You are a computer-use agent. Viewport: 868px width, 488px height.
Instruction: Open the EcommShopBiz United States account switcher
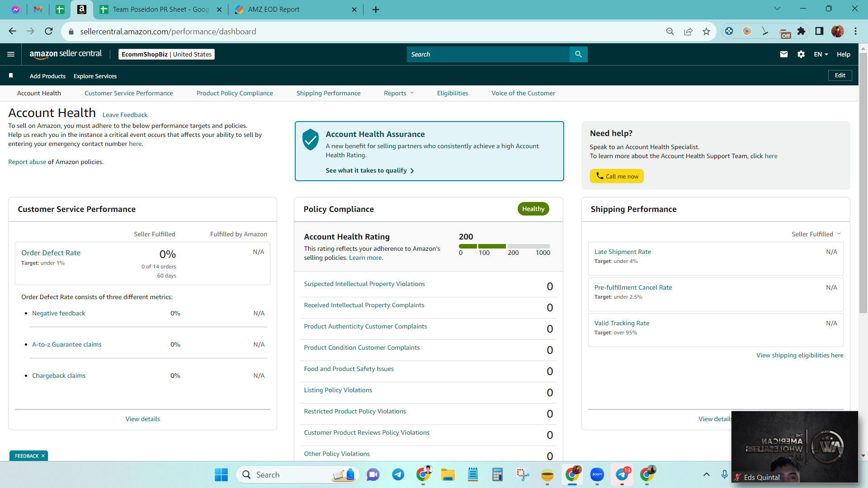coord(166,54)
